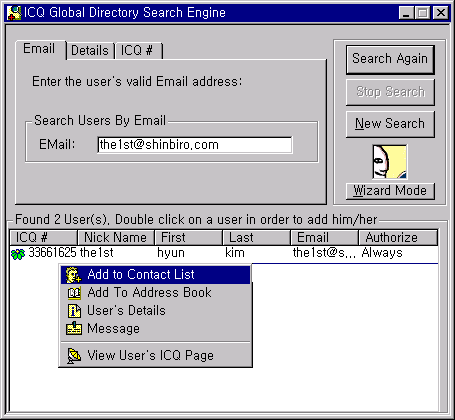The height and width of the screenshot is (420, 455).
Task: Click the View User's ICQ Page satellite icon
Action: (x=74, y=356)
